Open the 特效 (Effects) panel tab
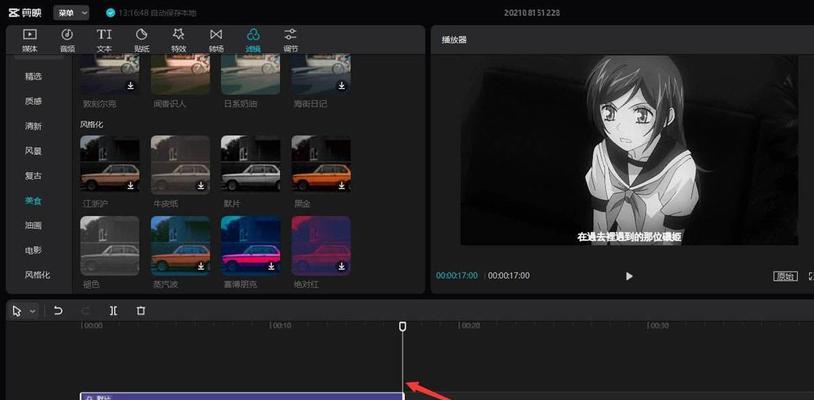Image resolution: width=814 pixels, height=400 pixels. pyautogui.click(x=179, y=41)
